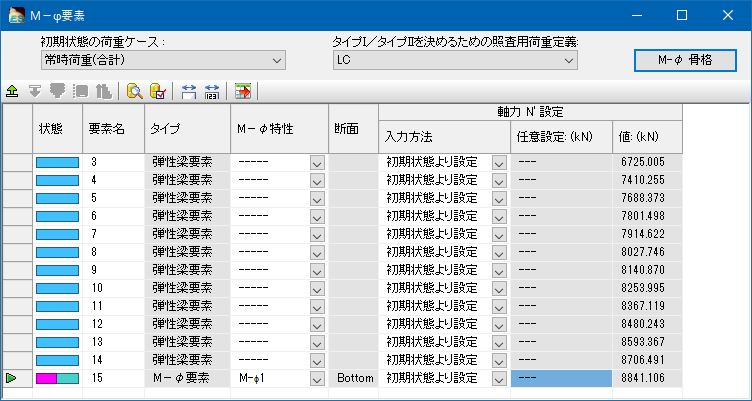The image size is (752, 401).
Task: Click the 任意設定: (kN) column header
Action: coord(561,137)
